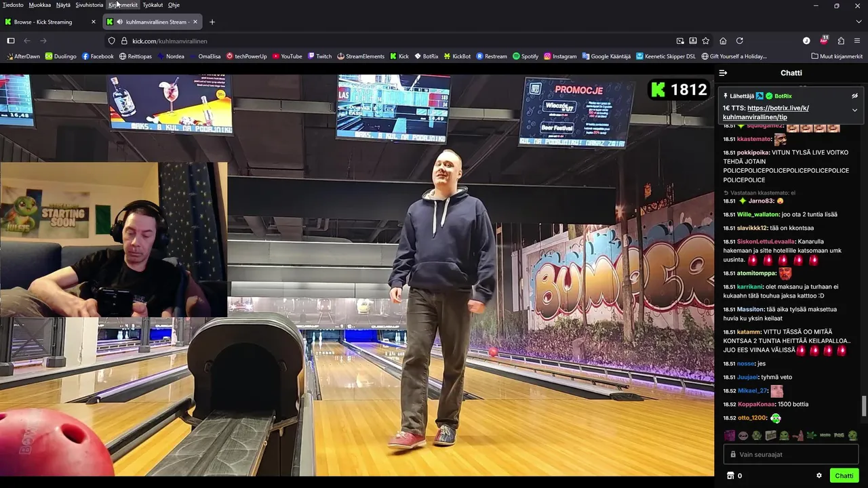Click username Wille_wallaton in chat
This screenshot has height=488, width=868.
(758, 214)
